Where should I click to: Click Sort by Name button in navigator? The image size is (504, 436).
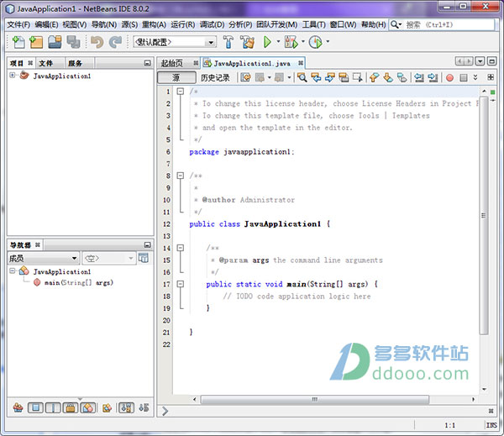tap(126, 407)
